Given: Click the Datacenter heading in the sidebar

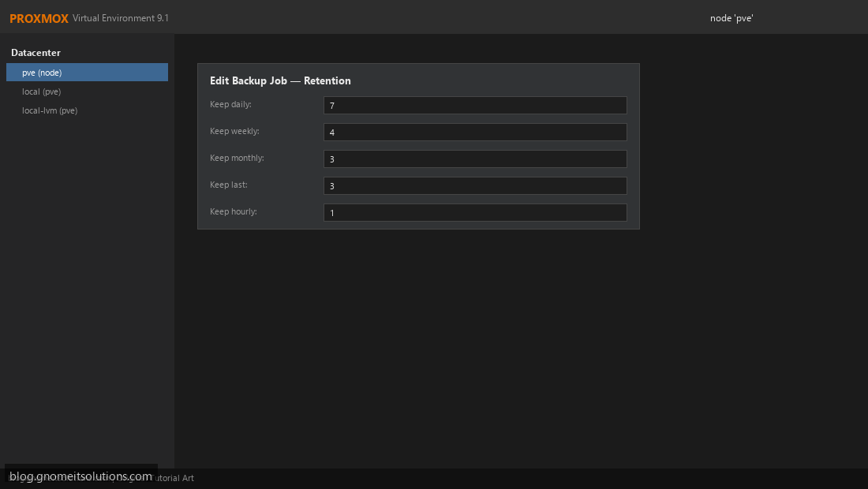Looking at the screenshot, I should (x=36, y=53).
